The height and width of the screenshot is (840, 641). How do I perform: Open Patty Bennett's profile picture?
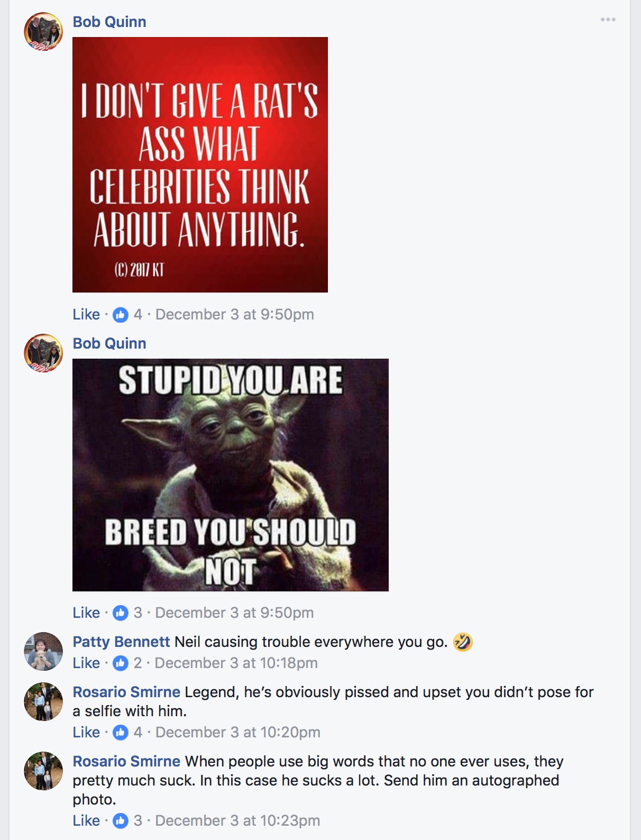tap(43, 652)
